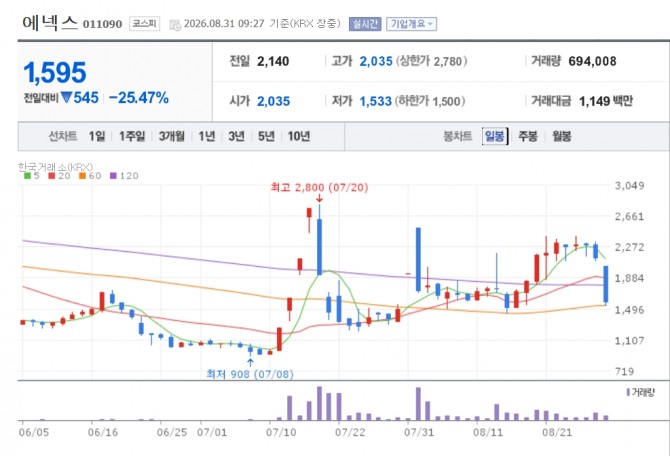The height and width of the screenshot is (456, 670).
Task: Click the red 20-day average legend square
Action: pos(52,176)
